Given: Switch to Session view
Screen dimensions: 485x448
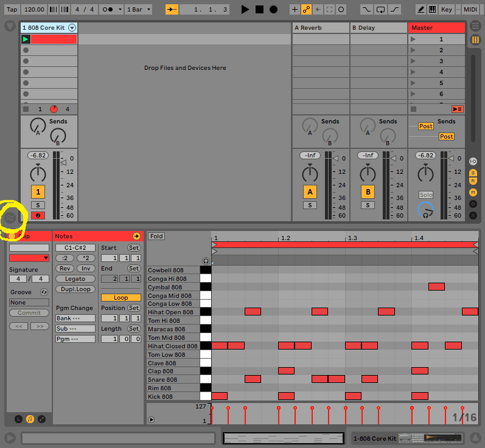Looking at the screenshot, I should [475, 40].
